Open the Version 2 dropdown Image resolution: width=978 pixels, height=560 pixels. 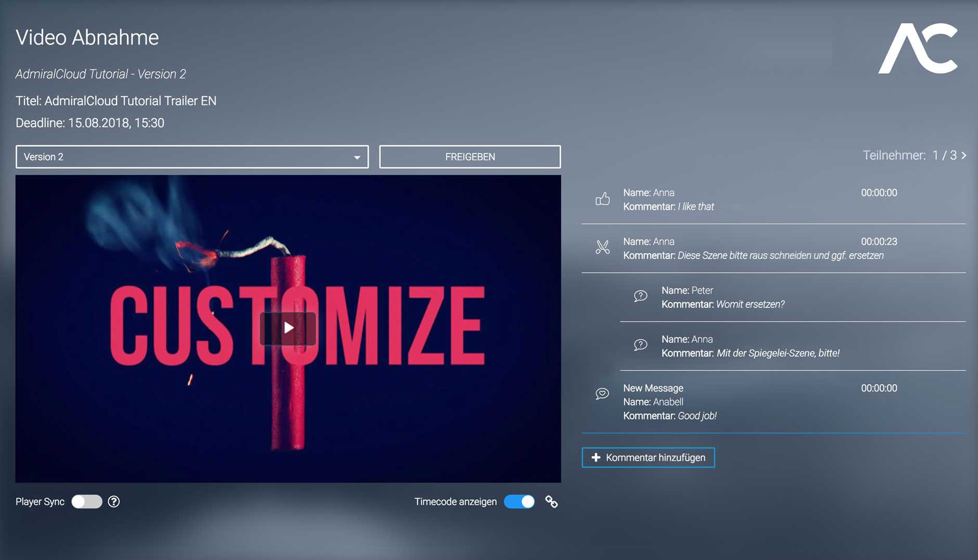click(x=192, y=157)
